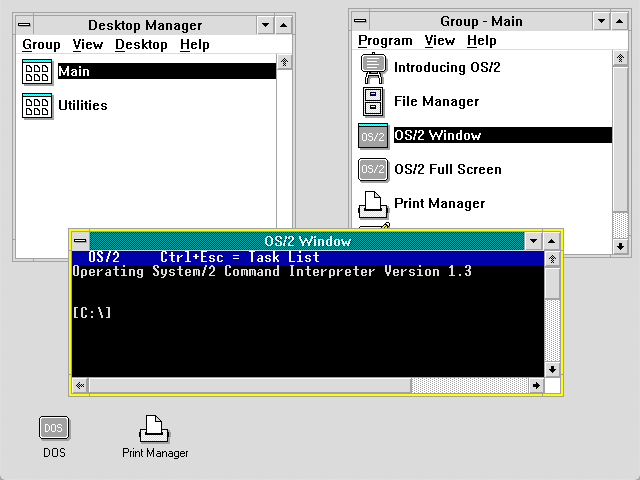Open the Program menu in Group - Main
Screen dimensions: 640x480
coord(385,40)
